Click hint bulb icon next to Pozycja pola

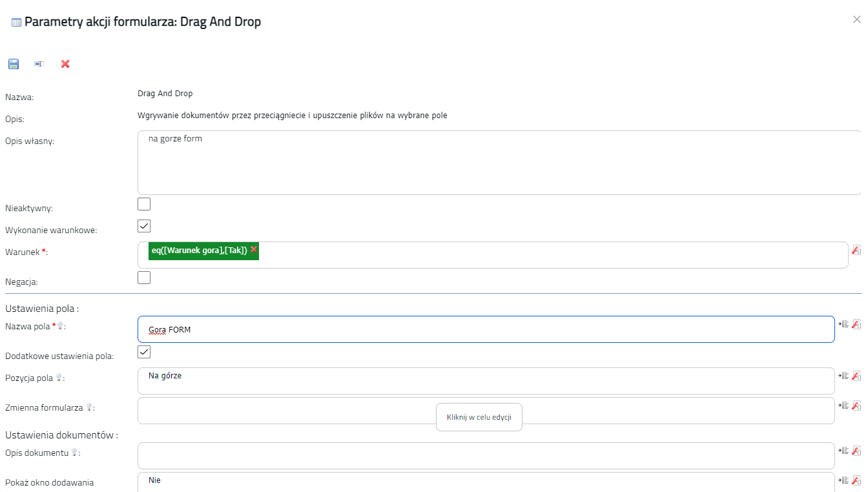(x=59, y=378)
